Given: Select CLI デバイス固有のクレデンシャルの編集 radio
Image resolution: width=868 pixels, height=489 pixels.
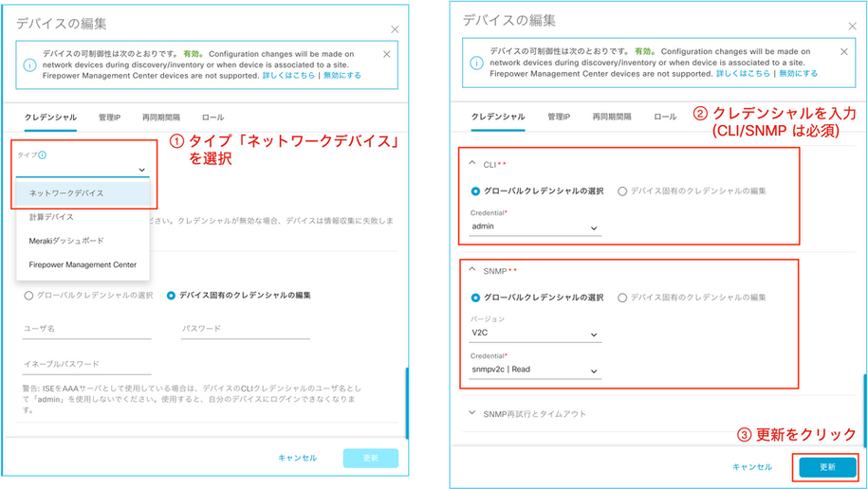Looking at the screenshot, I should (x=622, y=191).
